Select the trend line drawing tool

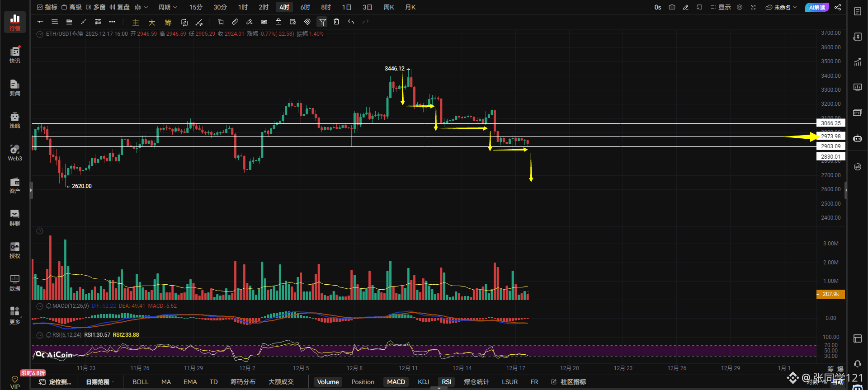84,22
